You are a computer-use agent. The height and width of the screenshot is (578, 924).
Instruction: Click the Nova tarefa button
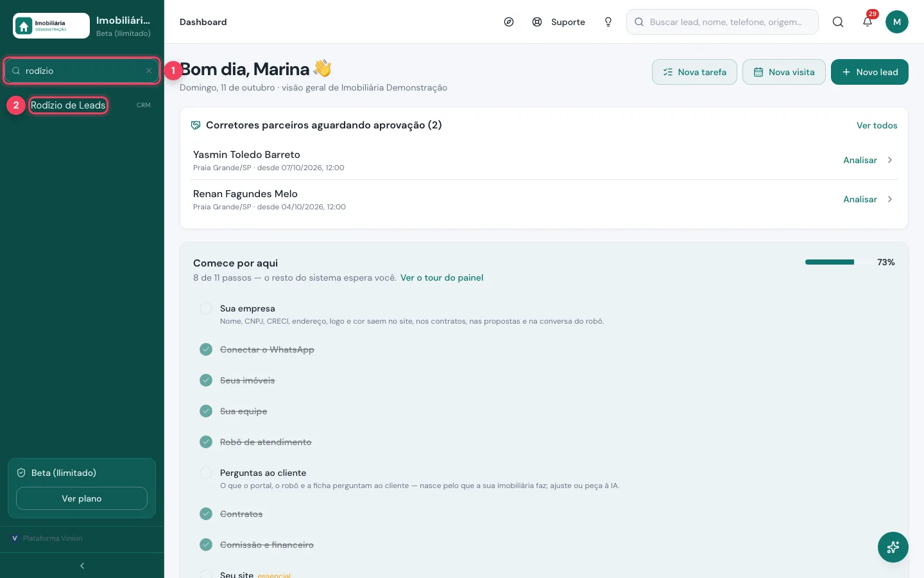(694, 72)
